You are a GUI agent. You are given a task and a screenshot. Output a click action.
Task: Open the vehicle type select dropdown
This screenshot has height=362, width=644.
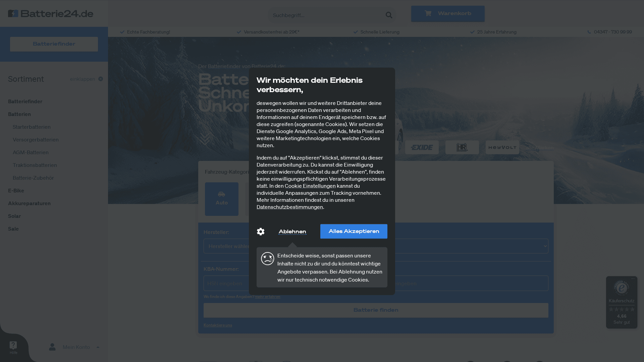(470, 246)
